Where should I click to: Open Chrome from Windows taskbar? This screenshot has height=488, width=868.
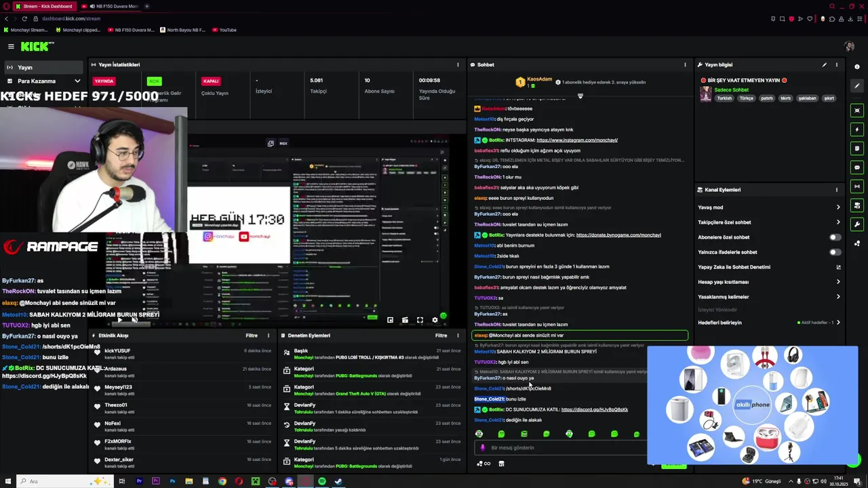click(x=222, y=481)
